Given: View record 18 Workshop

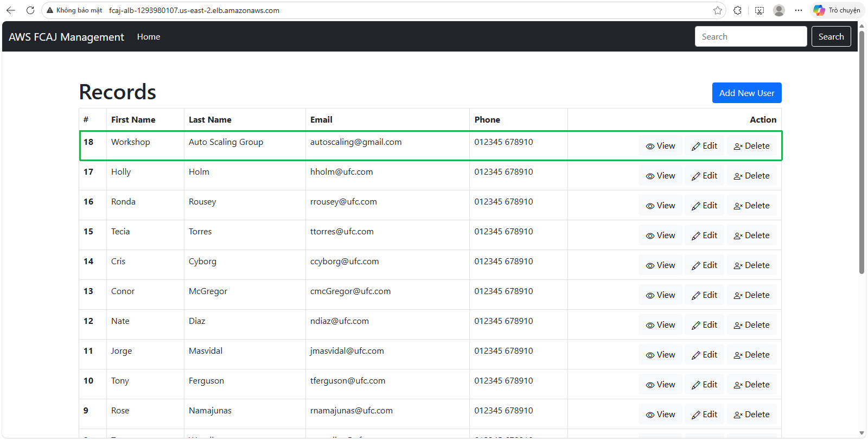Looking at the screenshot, I should click(x=660, y=146).
